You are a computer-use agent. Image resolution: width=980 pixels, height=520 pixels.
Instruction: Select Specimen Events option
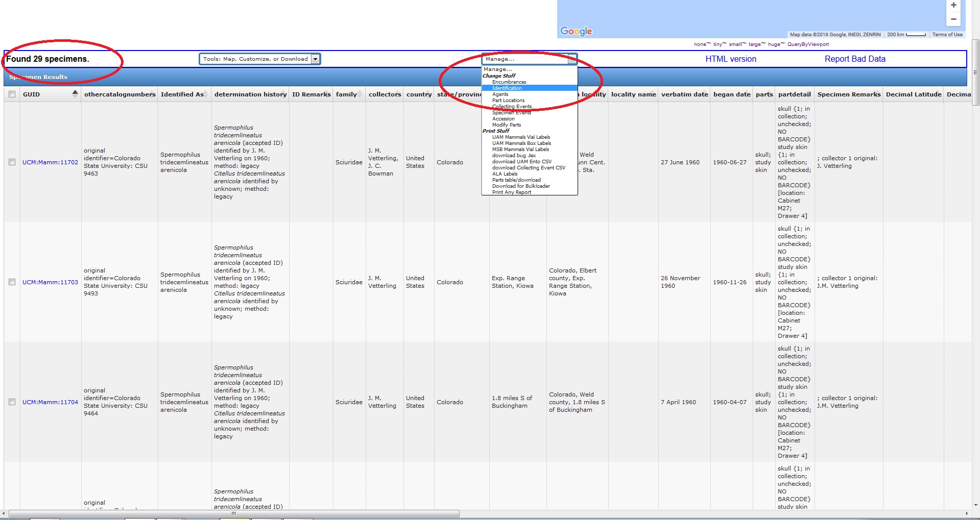tap(511, 113)
